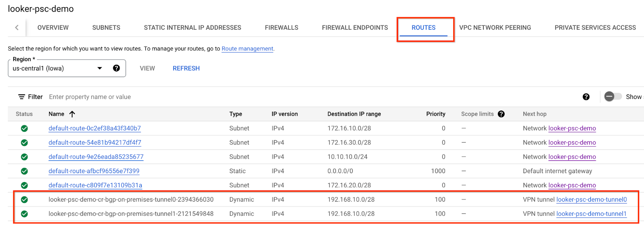644x229 pixels.
Task: Open the Firewalls tab
Action: pos(281,28)
